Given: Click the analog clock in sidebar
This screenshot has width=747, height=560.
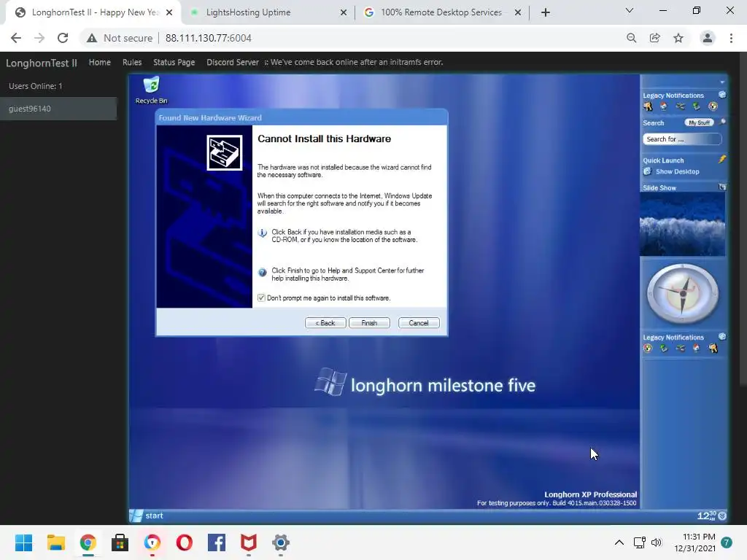Looking at the screenshot, I should (683, 295).
